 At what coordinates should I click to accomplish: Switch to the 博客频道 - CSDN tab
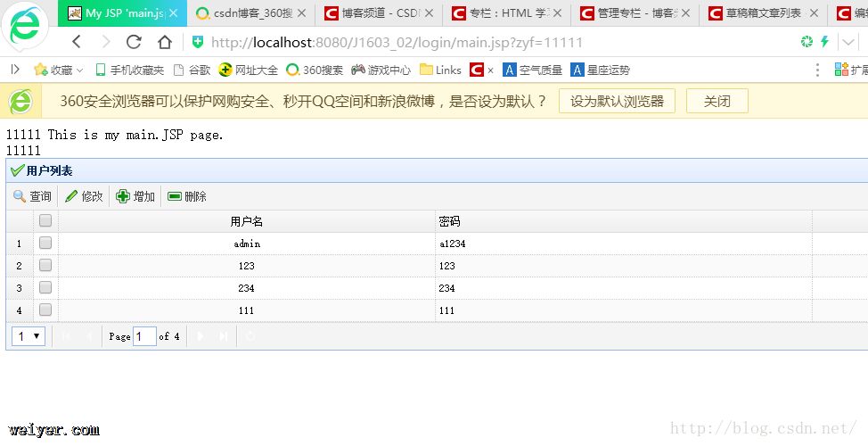[379, 13]
